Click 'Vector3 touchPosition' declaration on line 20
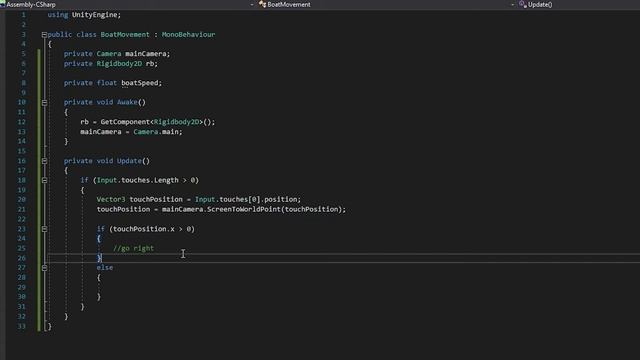 click(x=139, y=199)
